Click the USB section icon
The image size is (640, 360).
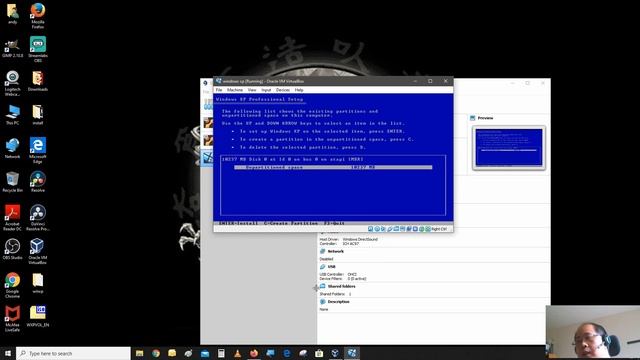pyautogui.click(x=322, y=267)
